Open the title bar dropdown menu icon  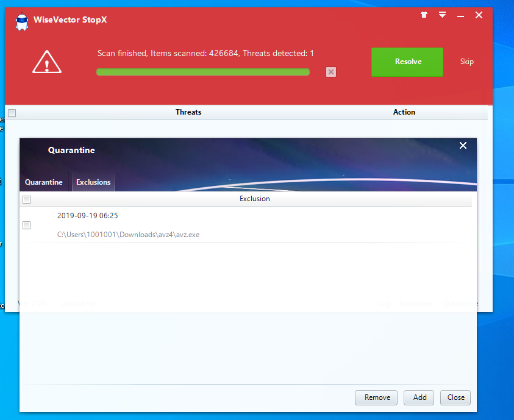click(442, 15)
